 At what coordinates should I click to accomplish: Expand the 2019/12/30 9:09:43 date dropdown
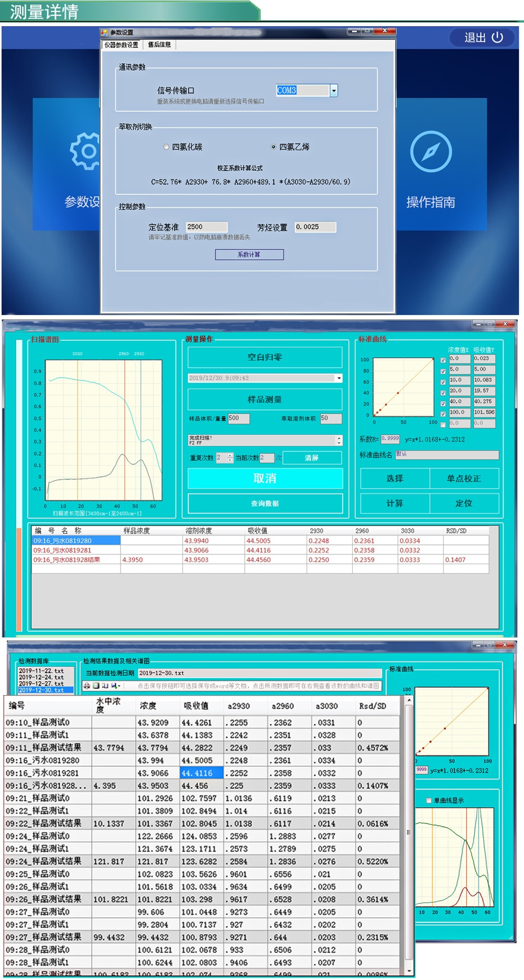click(x=339, y=378)
